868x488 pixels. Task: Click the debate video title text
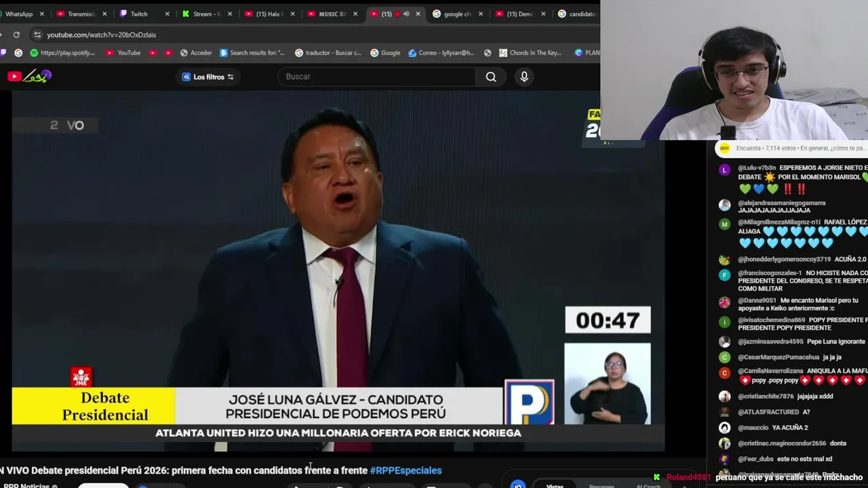184,470
